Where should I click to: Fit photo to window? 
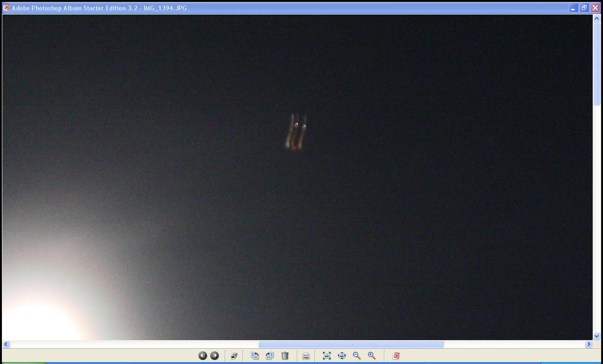click(327, 356)
